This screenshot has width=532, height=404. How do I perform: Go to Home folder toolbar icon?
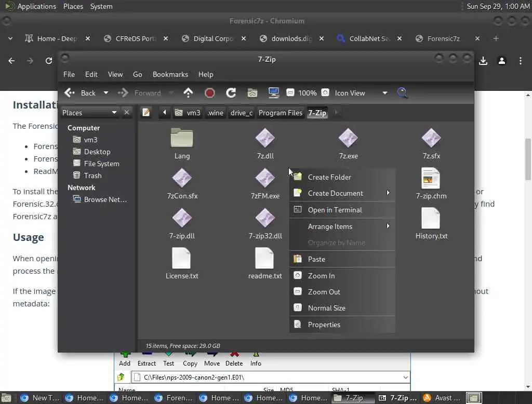(x=252, y=92)
